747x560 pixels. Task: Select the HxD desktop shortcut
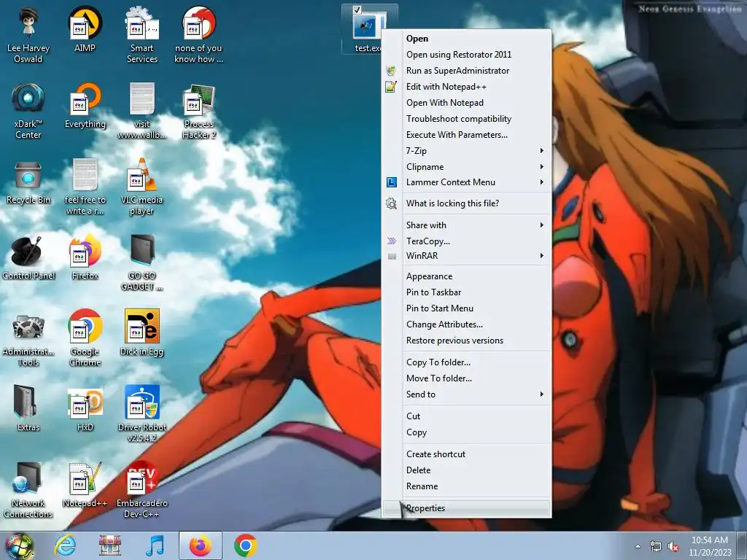[85, 408]
